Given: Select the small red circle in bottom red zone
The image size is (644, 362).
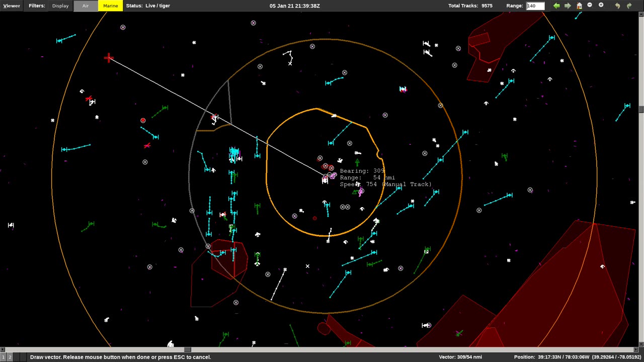Looking at the screenshot, I should pos(324,329).
